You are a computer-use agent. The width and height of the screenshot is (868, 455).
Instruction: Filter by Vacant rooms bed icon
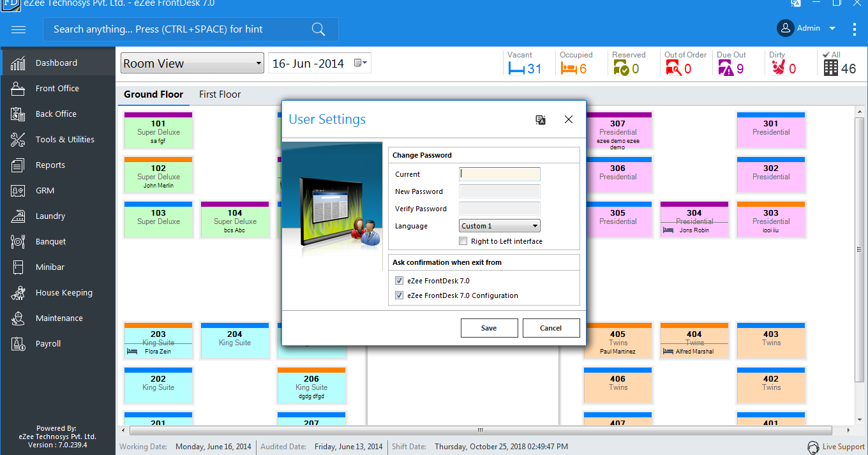[x=516, y=69]
